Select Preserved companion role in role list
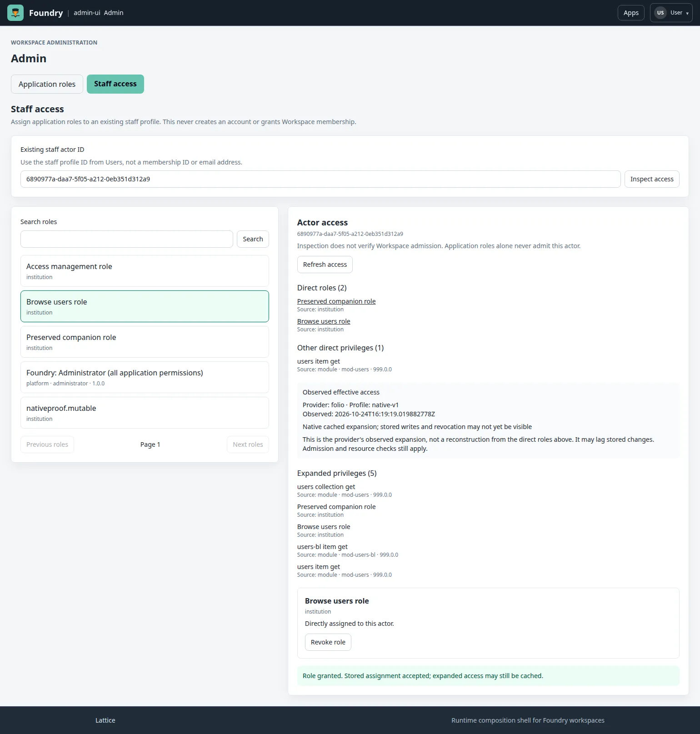 tap(145, 342)
